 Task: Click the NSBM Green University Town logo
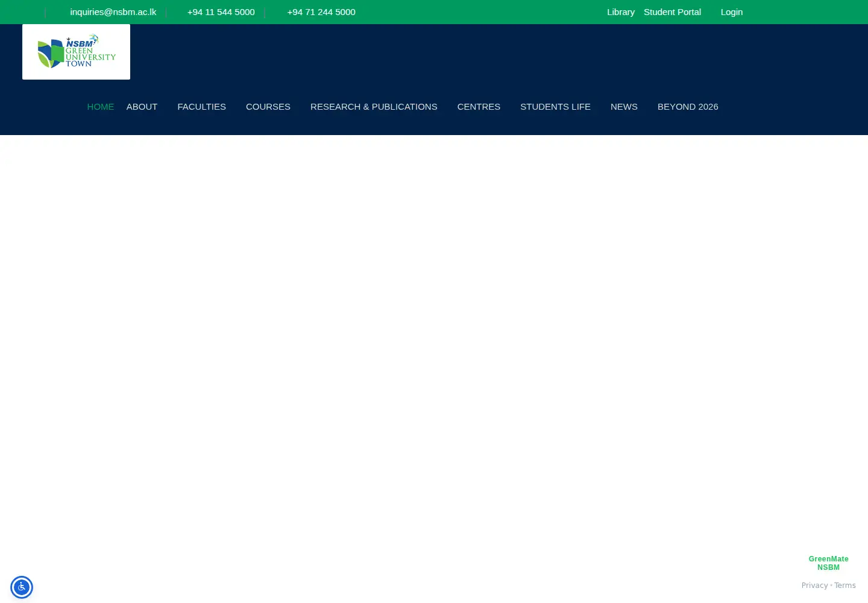[76, 52]
